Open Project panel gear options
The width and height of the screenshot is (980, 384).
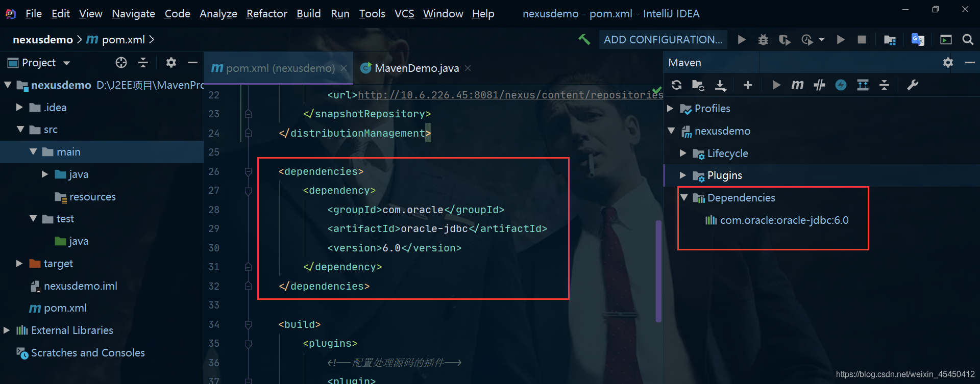click(x=171, y=62)
